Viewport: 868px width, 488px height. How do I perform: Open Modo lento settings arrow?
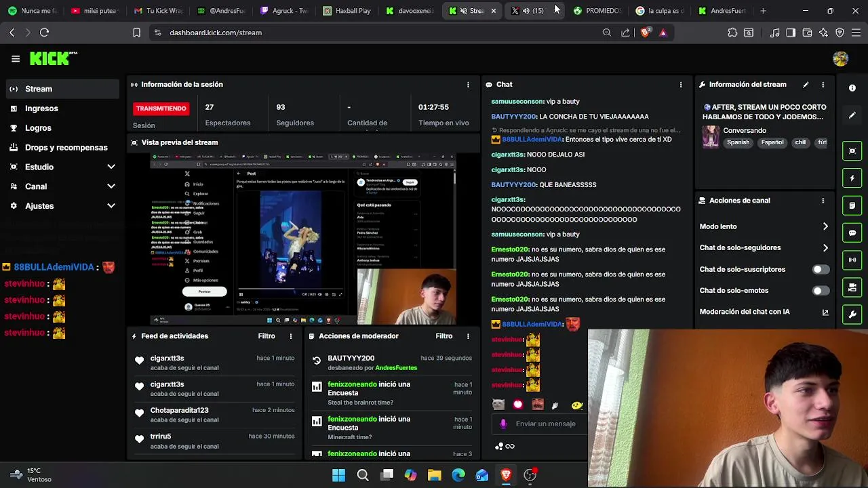(825, 226)
